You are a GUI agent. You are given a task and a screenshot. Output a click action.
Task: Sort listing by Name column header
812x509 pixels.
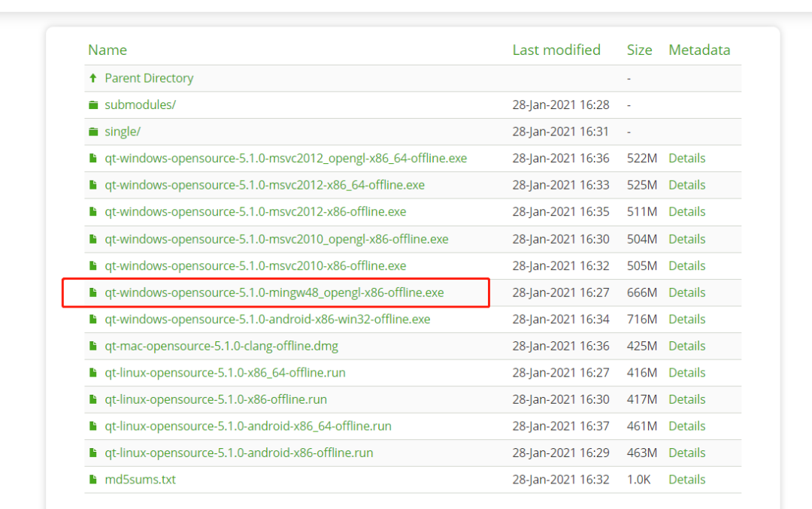click(x=108, y=50)
